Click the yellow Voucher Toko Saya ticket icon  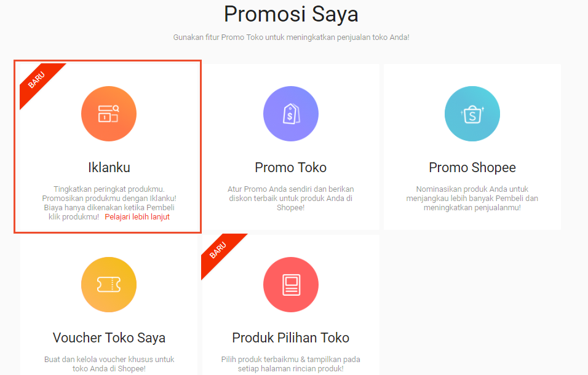point(109,285)
